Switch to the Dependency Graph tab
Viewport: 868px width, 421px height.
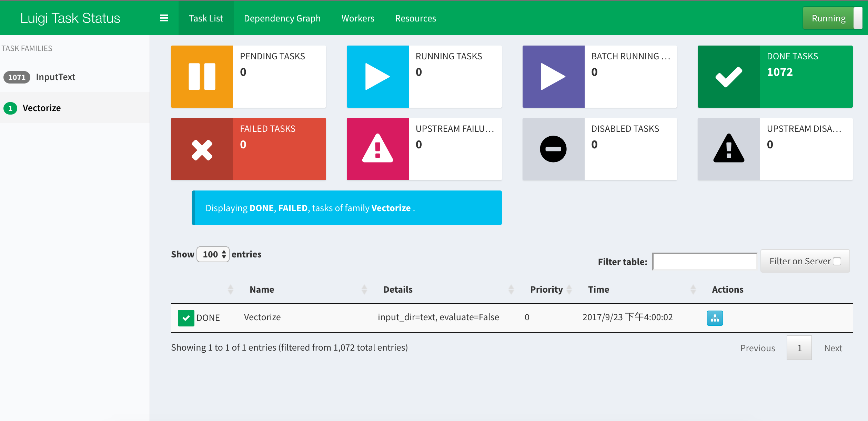click(282, 18)
